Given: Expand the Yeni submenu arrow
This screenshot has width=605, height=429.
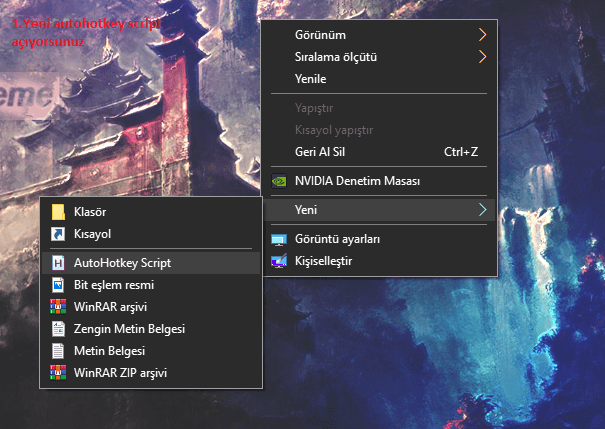Looking at the screenshot, I should [482, 210].
